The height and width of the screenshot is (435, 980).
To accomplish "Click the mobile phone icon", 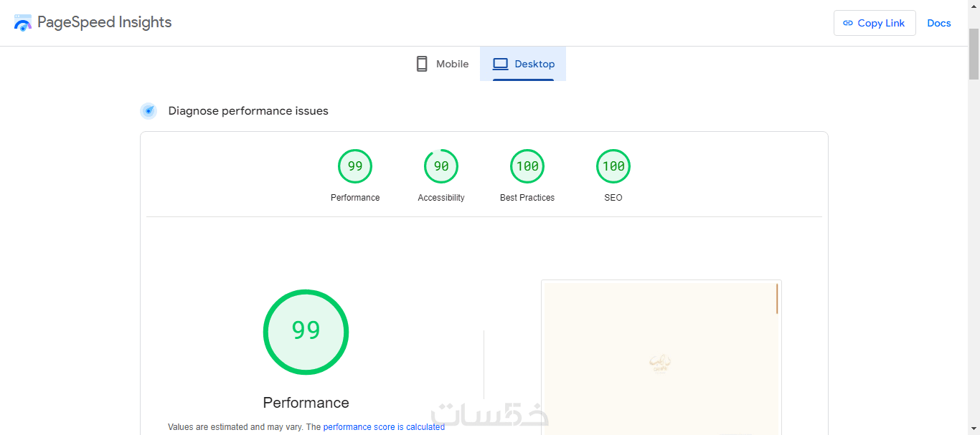I will click(422, 64).
